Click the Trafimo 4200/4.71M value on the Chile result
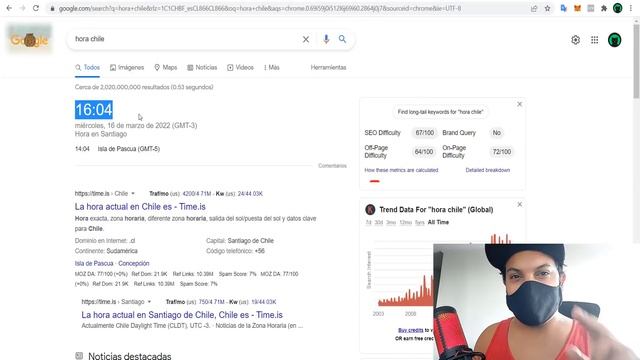Viewport: 640px width, 360px height. (197, 193)
